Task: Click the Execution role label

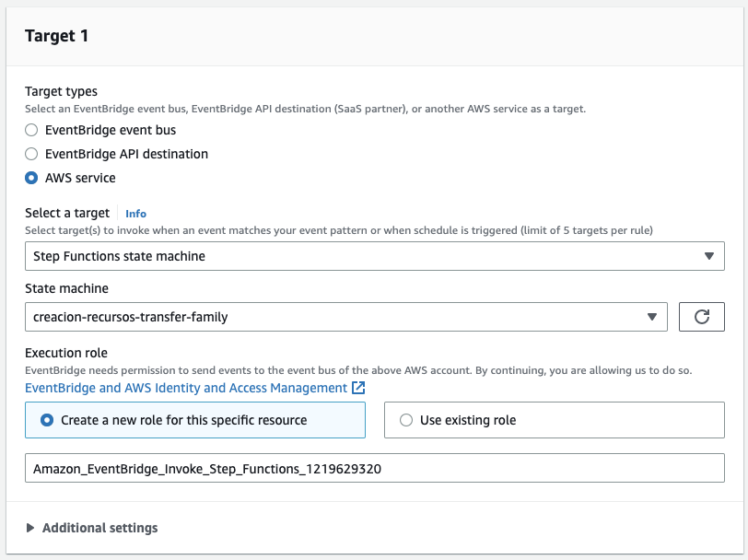Action: click(66, 353)
